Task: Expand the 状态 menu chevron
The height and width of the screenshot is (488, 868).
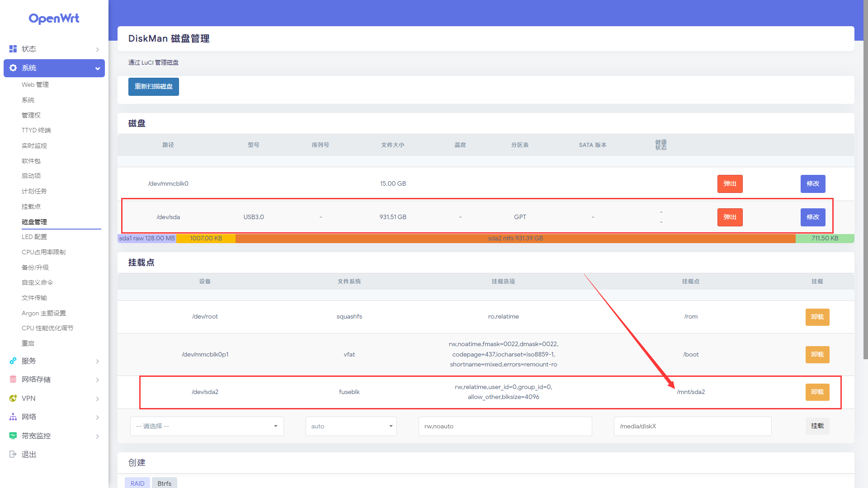Action: [97, 49]
